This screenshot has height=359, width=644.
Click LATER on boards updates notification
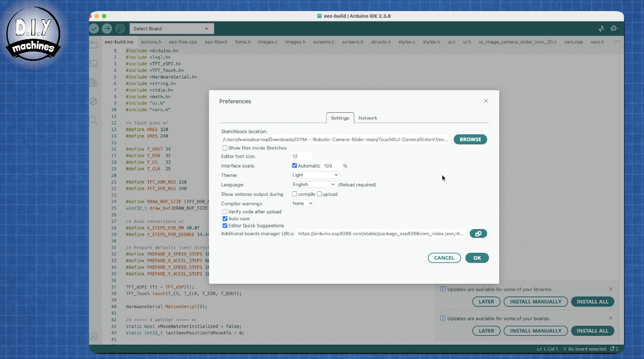pyautogui.click(x=486, y=331)
